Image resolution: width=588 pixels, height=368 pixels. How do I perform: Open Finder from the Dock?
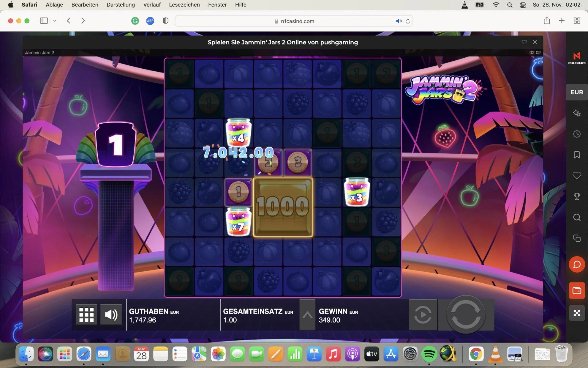click(x=26, y=354)
